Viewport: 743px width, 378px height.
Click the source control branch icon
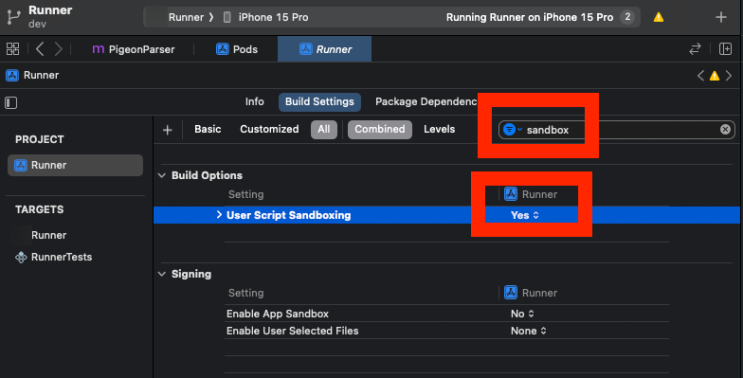13,17
